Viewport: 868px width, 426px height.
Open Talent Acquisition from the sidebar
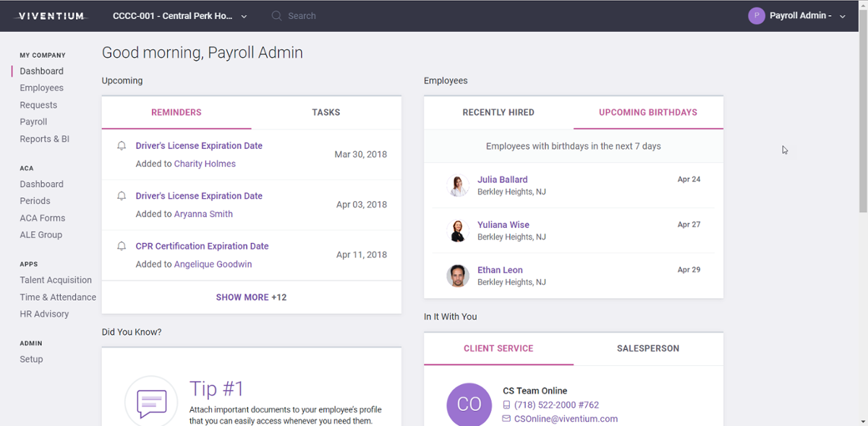[54, 280]
